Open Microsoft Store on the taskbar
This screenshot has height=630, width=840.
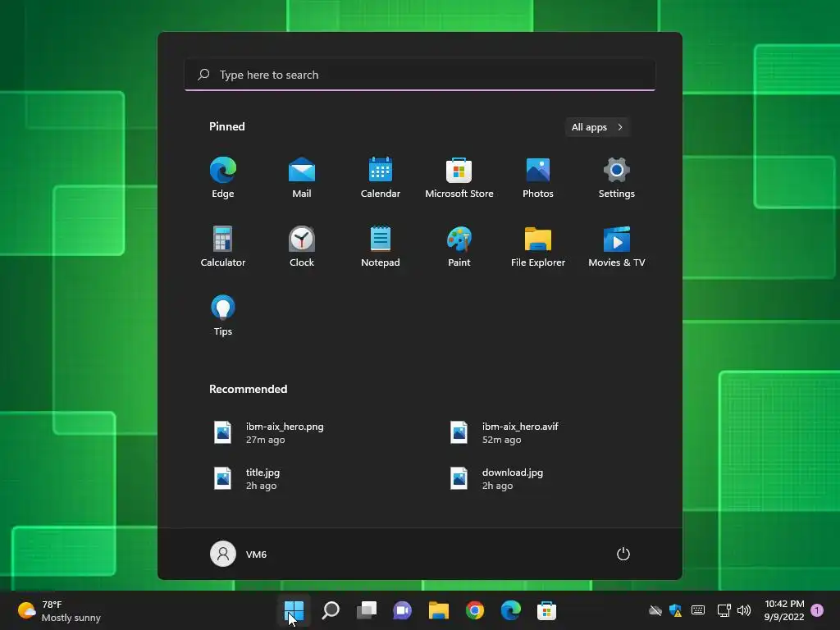coord(546,610)
